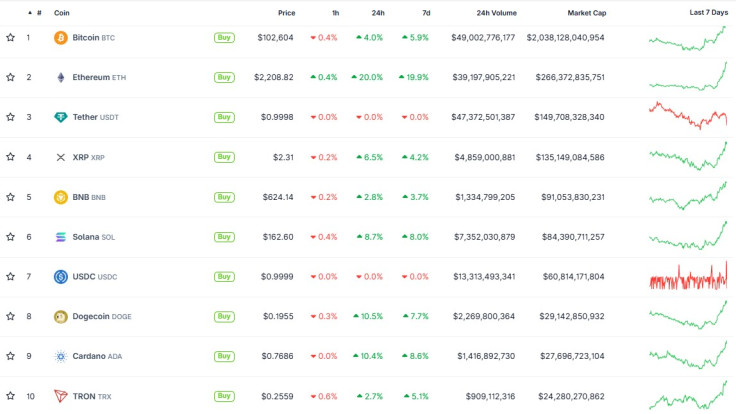Click Ethereum's 20.0% 24h change
Image resolution: width=736 pixels, height=414 pixels.
[x=367, y=77]
